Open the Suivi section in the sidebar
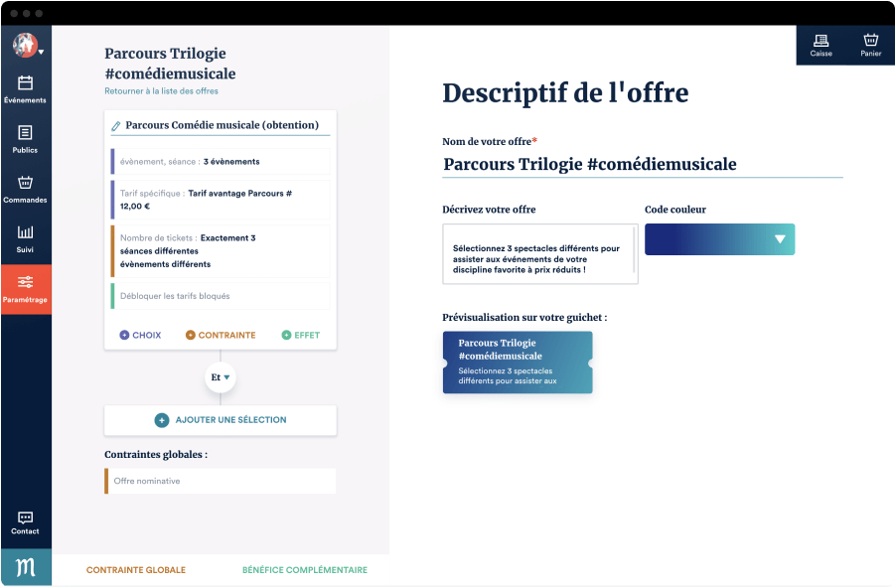Screen dimensions: 896x588 26,238
